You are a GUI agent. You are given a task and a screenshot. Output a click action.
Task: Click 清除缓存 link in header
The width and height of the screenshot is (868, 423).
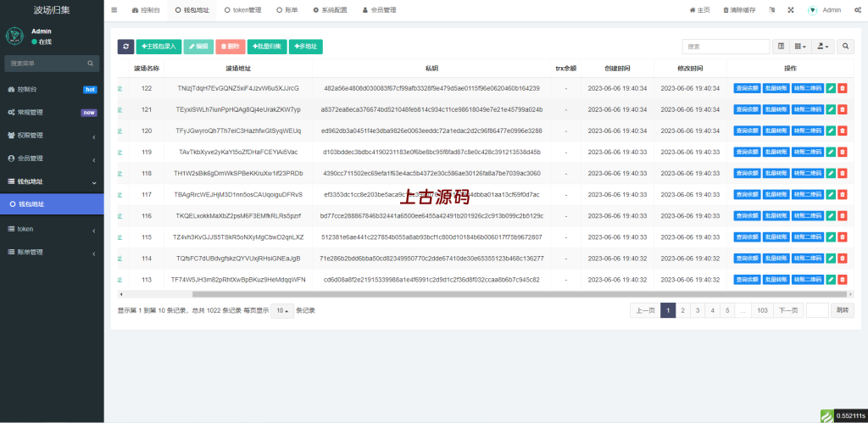click(739, 10)
